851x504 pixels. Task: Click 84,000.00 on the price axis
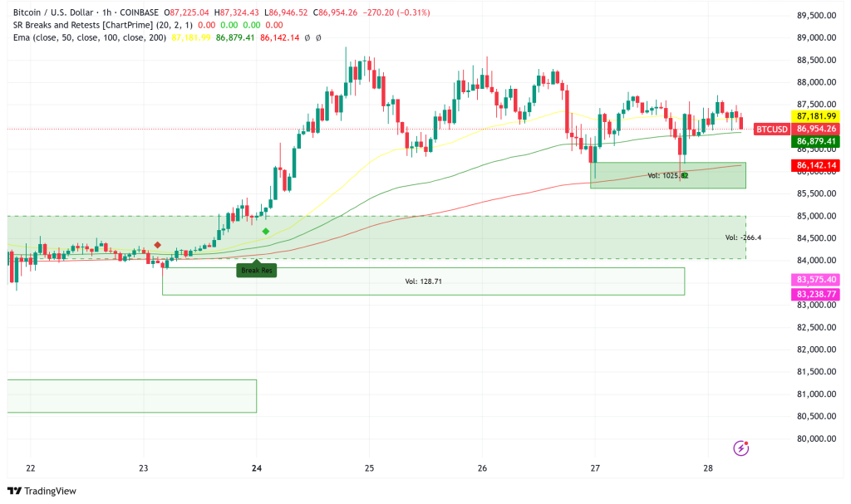point(816,261)
